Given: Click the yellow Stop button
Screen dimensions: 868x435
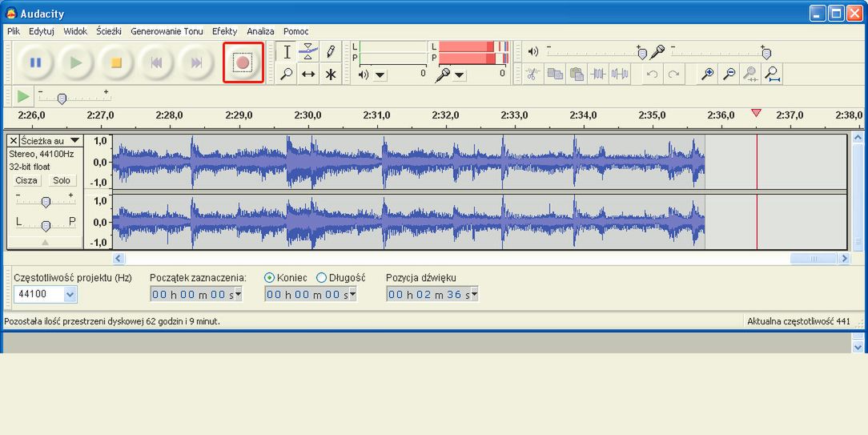Looking at the screenshot, I should 116,62.
